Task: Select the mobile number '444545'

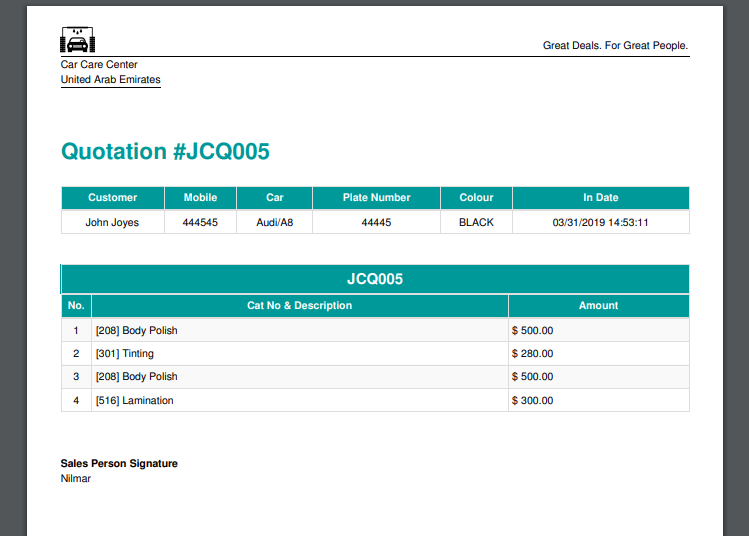Action: click(200, 223)
